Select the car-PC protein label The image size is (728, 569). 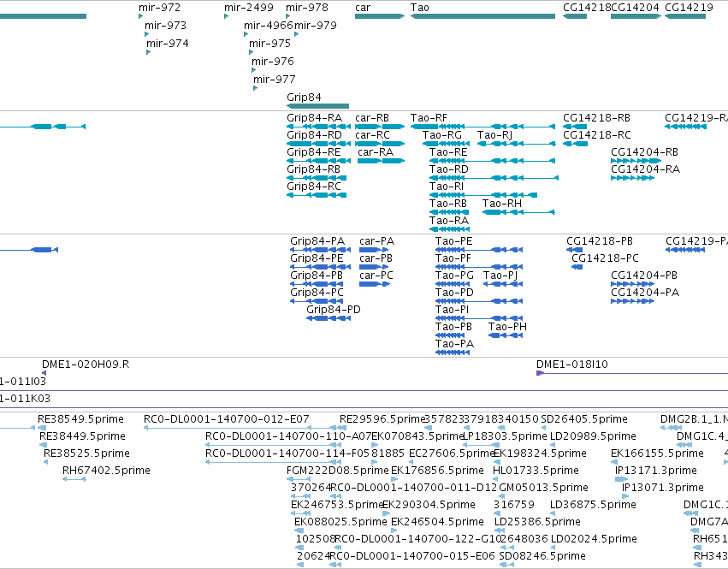point(376,276)
